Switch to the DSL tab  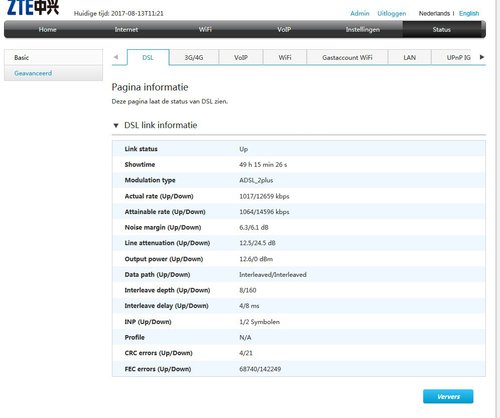click(148, 57)
